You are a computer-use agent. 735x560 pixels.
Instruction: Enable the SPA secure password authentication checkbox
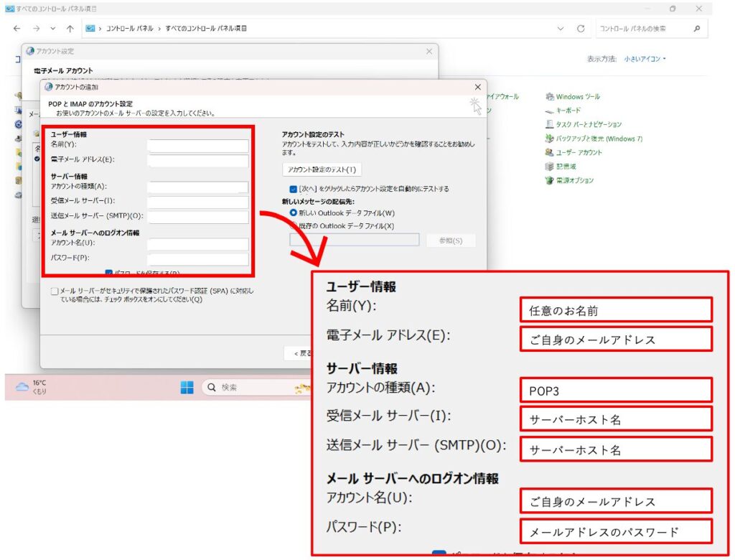click(x=55, y=291)
